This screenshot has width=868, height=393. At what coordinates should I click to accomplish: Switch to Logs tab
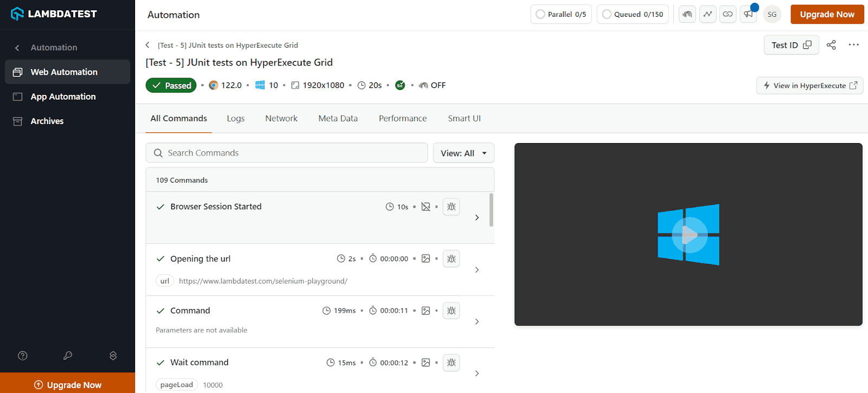coord(235,118)
